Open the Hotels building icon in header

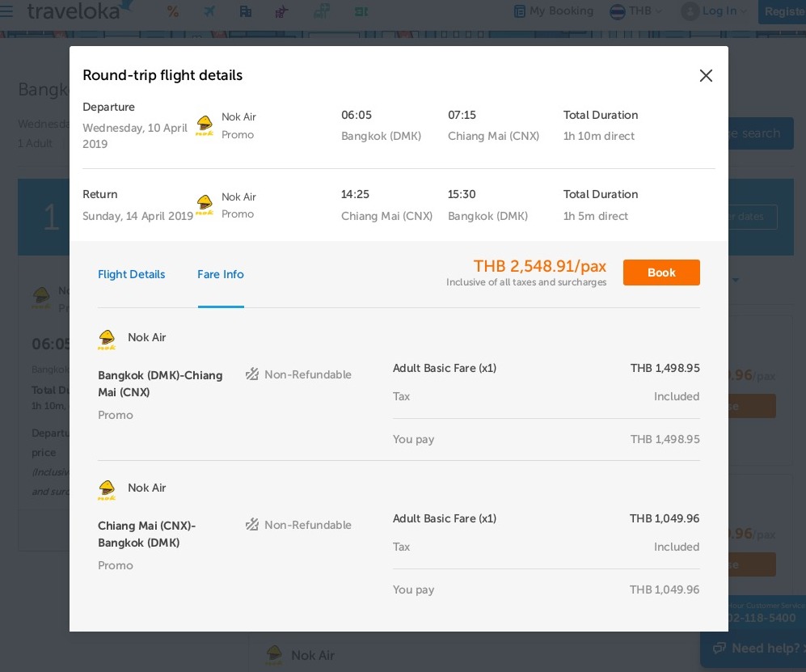click(246, 11)
